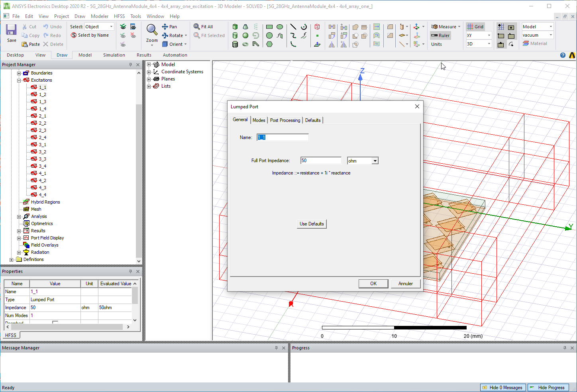
Task: Click the Paste clipboard icon
Action: click(25, 44)
